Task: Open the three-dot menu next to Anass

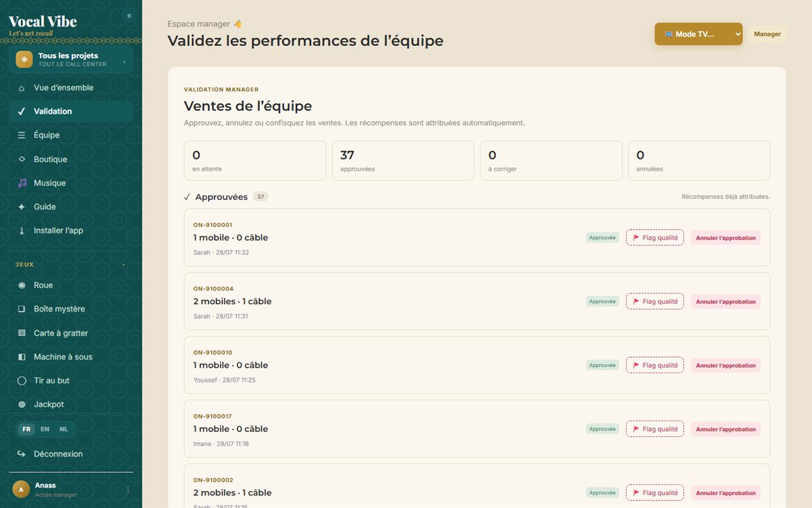Action: pos(128,489)
